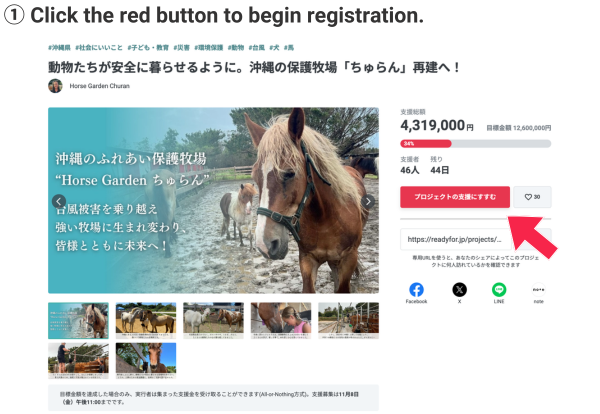The width and height of the screenshot is (600, 414).
Task: Click the heart like button showing 30
Action: [x=532, y=197]
